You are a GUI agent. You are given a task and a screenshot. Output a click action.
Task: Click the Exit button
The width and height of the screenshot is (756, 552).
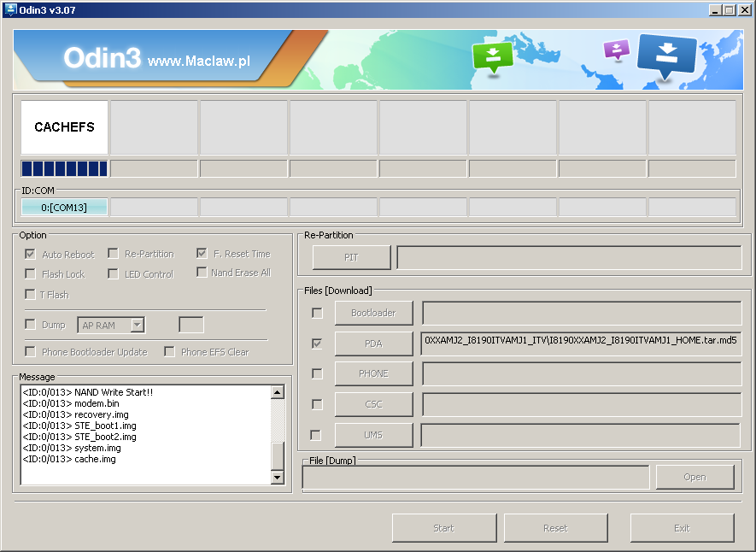pyautogui.click(x=682, y=528)
